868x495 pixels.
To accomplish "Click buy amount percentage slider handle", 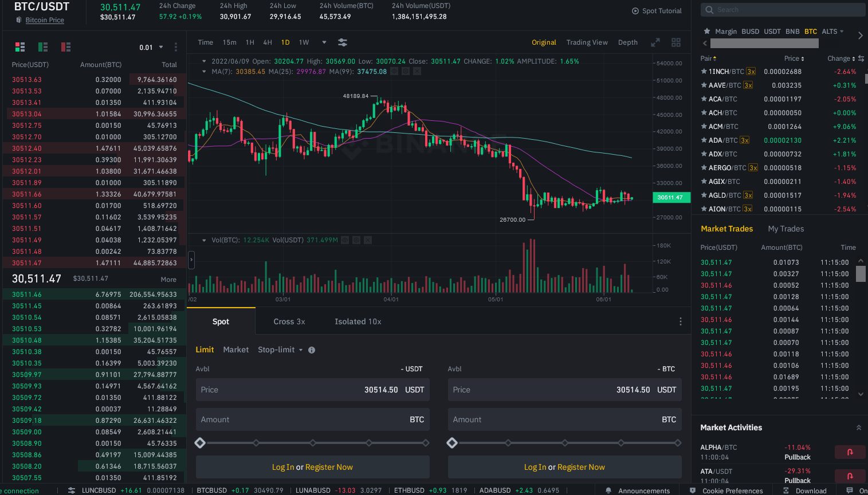I will click(200, 443).
